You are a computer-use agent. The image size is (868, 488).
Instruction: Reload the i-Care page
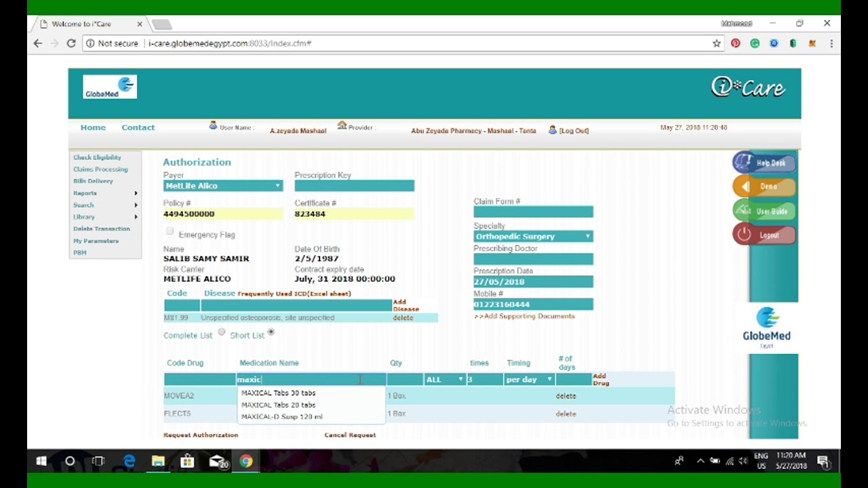tap(71, 43)
